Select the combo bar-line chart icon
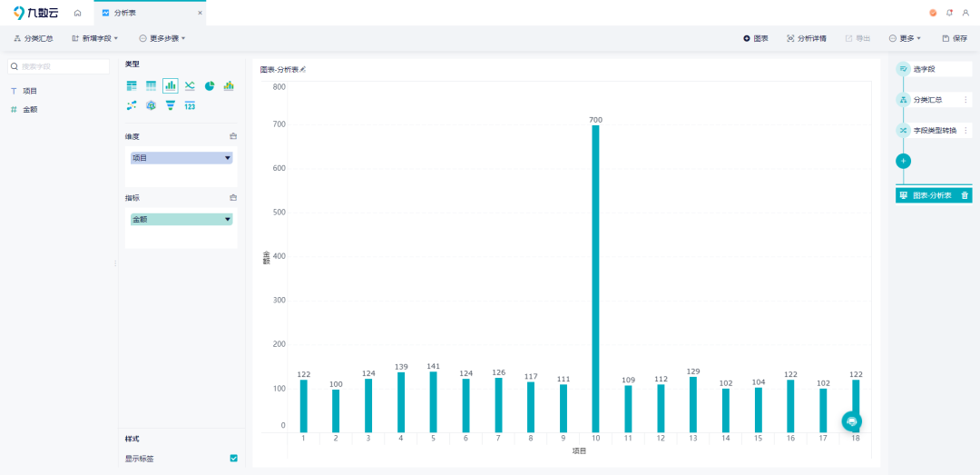This screenshot has height=475, width=980. click(228, 85)
